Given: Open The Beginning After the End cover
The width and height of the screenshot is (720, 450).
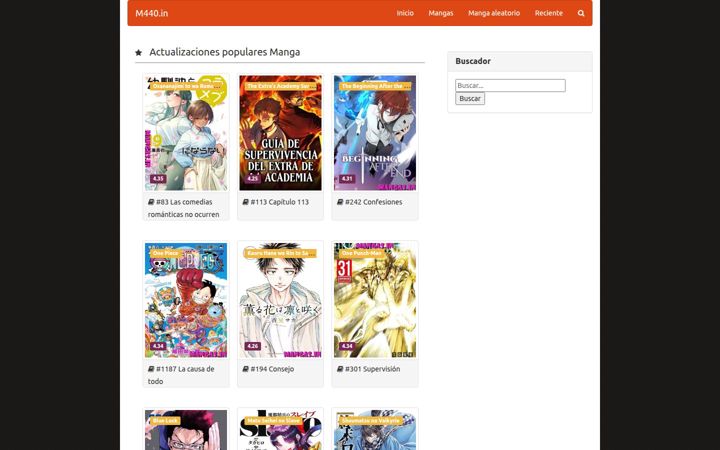Looking at the screenshot, I should pos(375,133).
